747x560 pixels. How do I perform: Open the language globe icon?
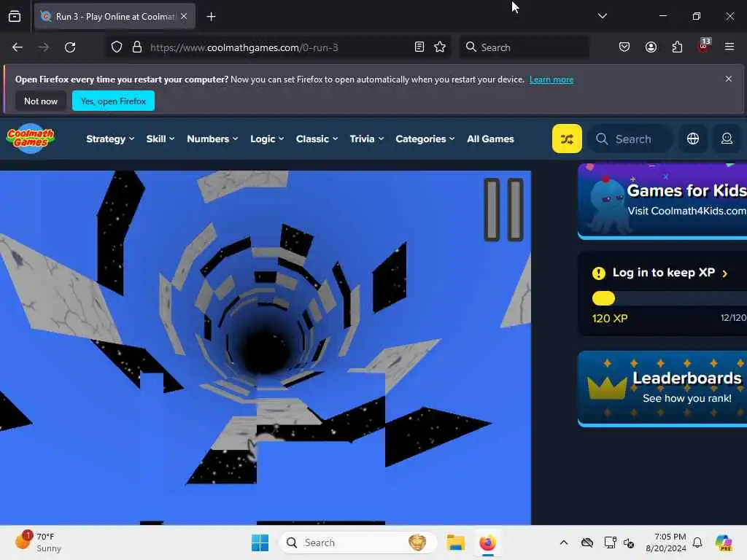693,139
